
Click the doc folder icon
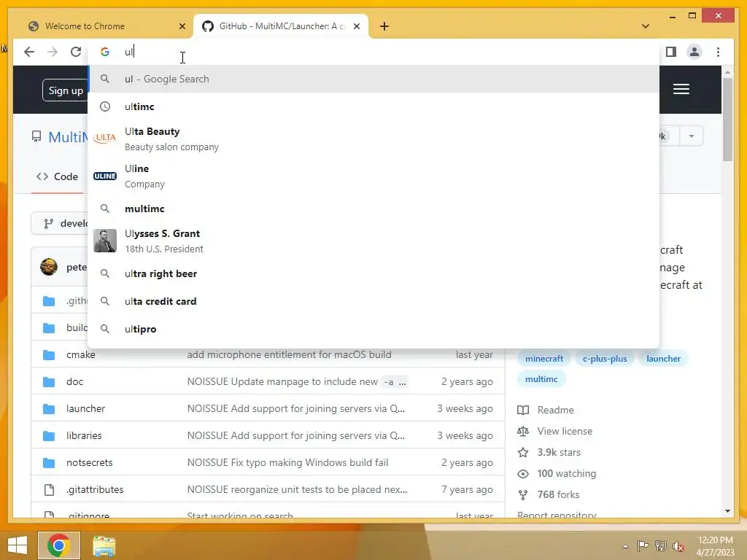(x=49, y=382)
